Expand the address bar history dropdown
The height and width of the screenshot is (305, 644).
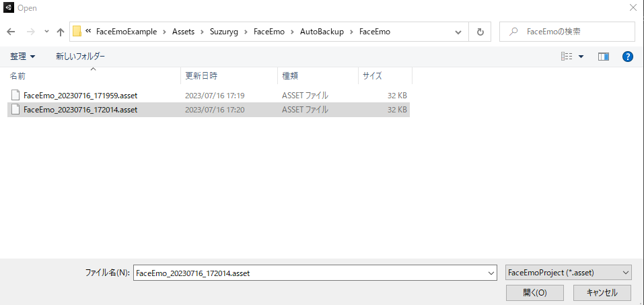[458, 32]
